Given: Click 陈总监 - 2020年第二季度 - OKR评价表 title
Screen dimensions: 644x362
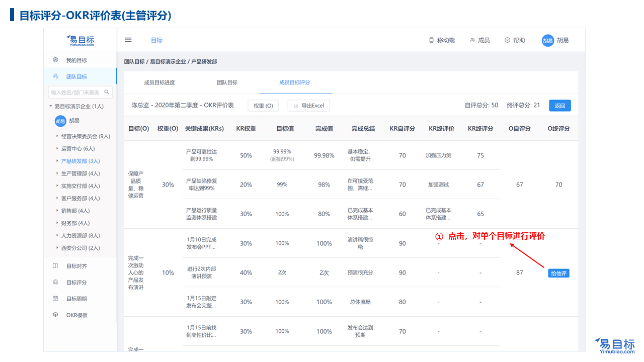Looking at the screenshot, I should [183, 106].
